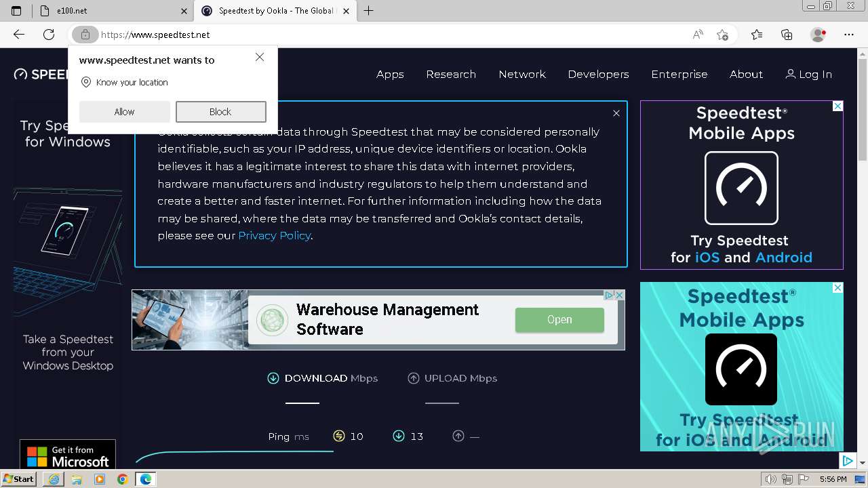Viewport: 868px width, 488px height.
Task: Open the Research menu
Action: pyautogui.click(x=451, y=75)
